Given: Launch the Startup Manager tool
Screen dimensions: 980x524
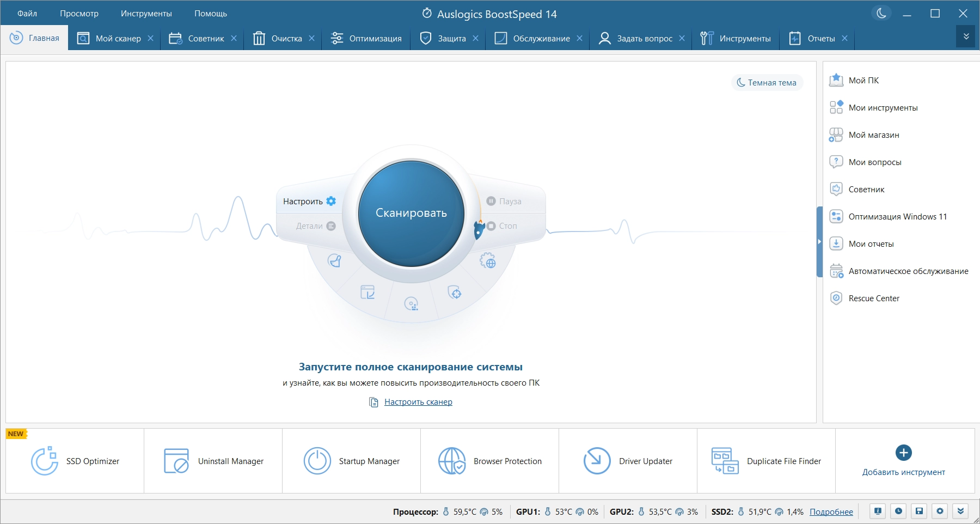Looking at the screenshot, I should (352, 461).
